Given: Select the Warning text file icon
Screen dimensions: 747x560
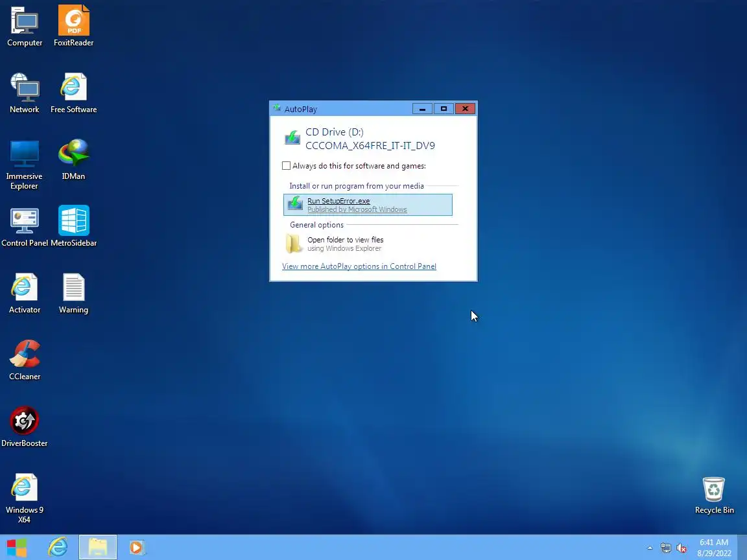Looking at the screenshot, I should tap(73, 294).
